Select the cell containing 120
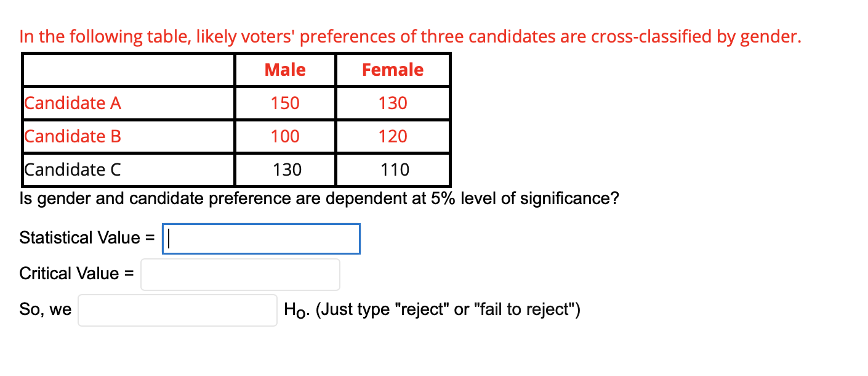This screenshot has height=376, width=868. [x=392, y=136]
